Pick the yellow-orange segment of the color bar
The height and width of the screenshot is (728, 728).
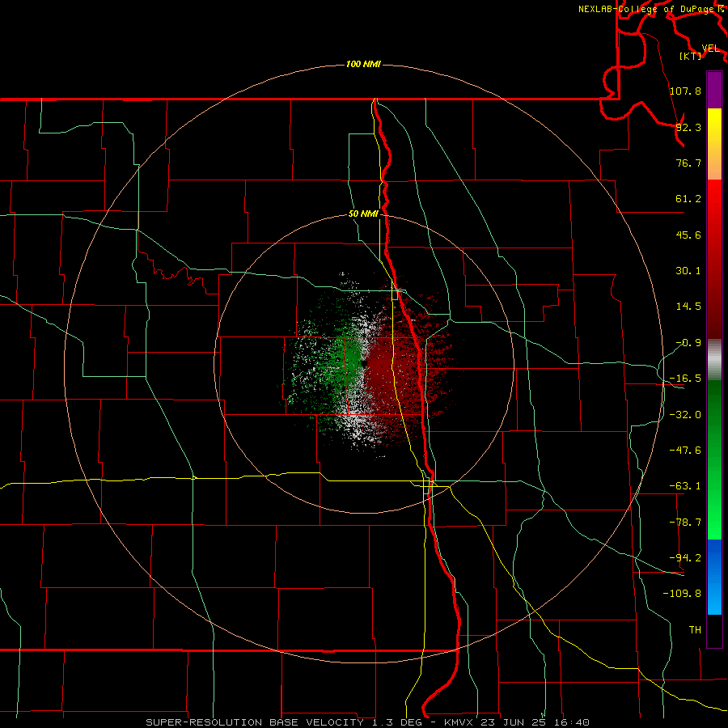(714, 144)
